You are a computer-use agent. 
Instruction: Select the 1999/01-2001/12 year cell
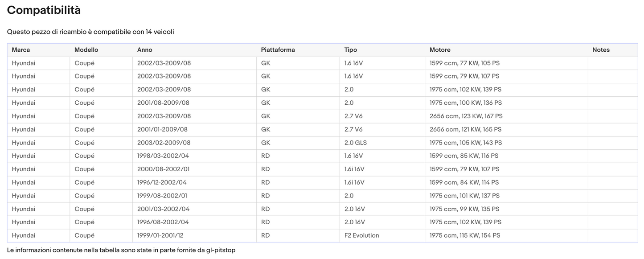(160, 235)
